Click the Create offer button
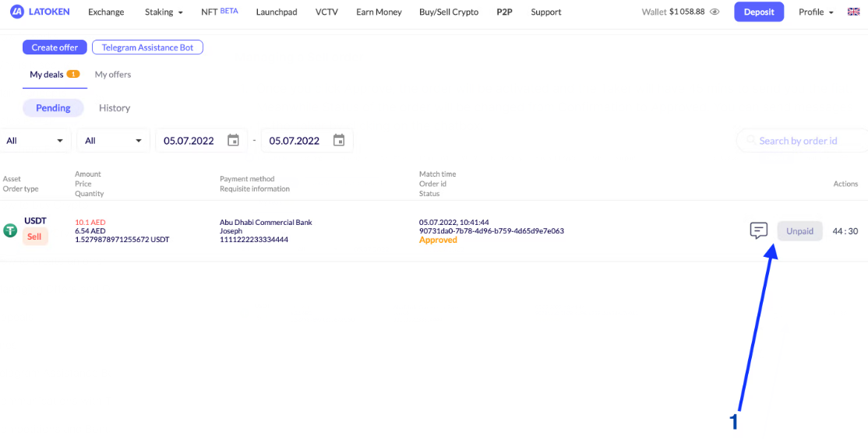Image resolution: width=868 pixels, height=439 pixels. [x=55, y=47]
